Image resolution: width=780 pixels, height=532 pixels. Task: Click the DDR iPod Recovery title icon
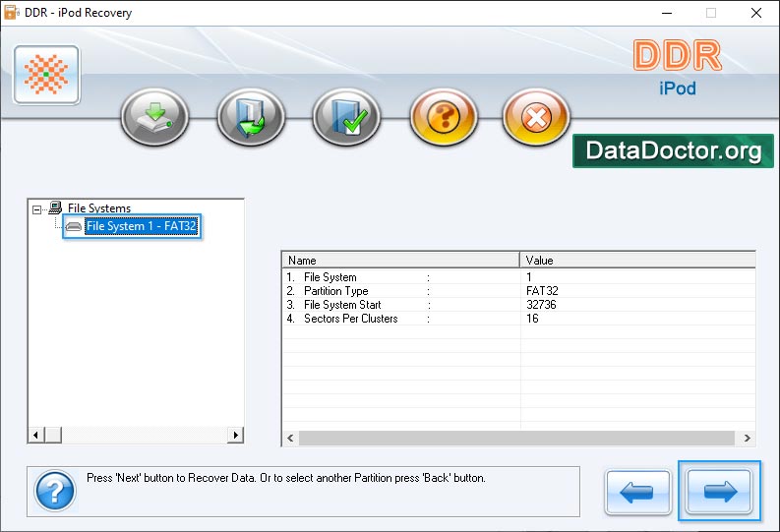point(12,13)
